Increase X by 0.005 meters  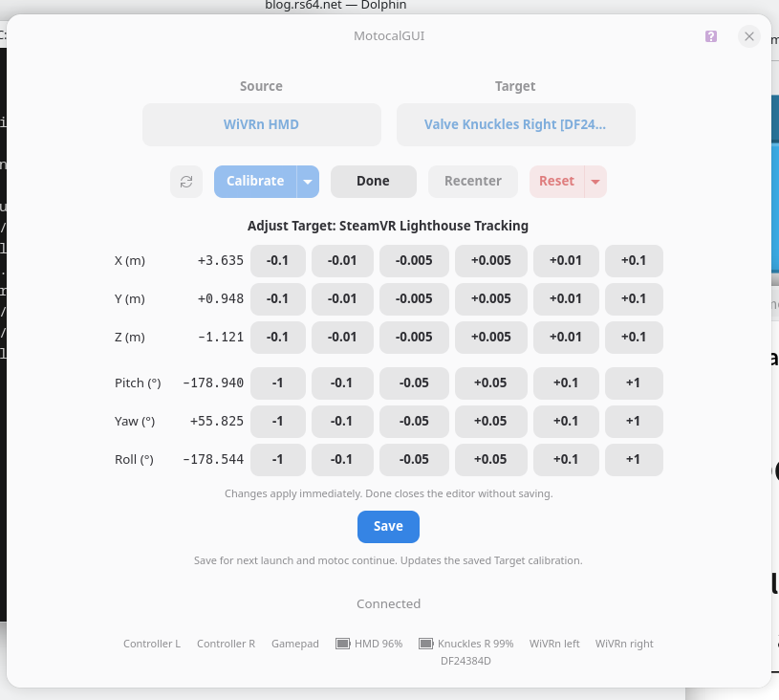(491, 261)
